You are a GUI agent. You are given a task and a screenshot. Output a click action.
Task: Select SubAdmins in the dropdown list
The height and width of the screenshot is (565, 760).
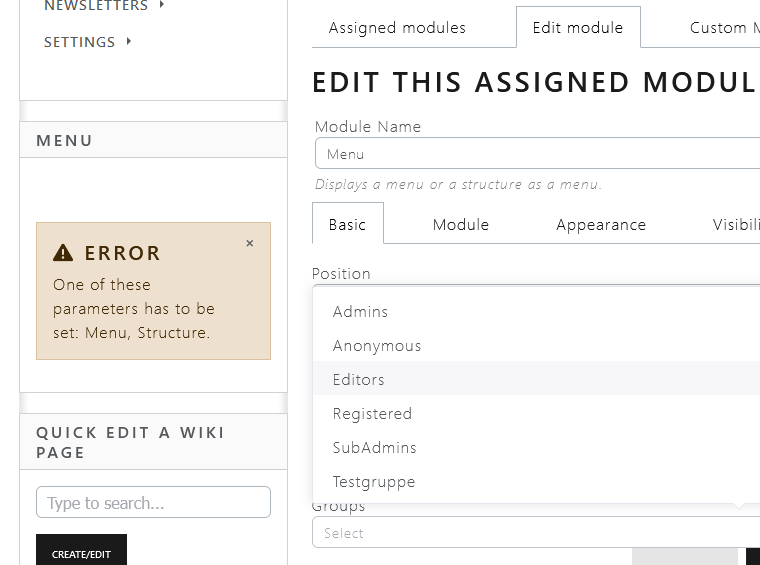(537, 447)
